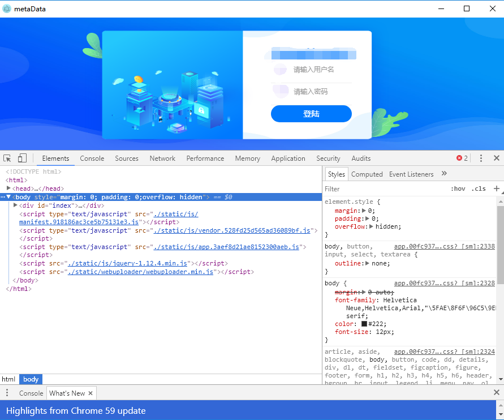Expand the head element node

pos(8,188)
